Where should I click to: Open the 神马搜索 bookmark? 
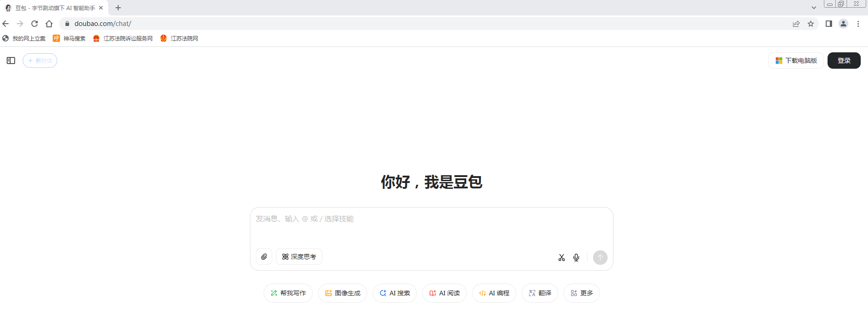pyautogui.click(x=70, y=39)
